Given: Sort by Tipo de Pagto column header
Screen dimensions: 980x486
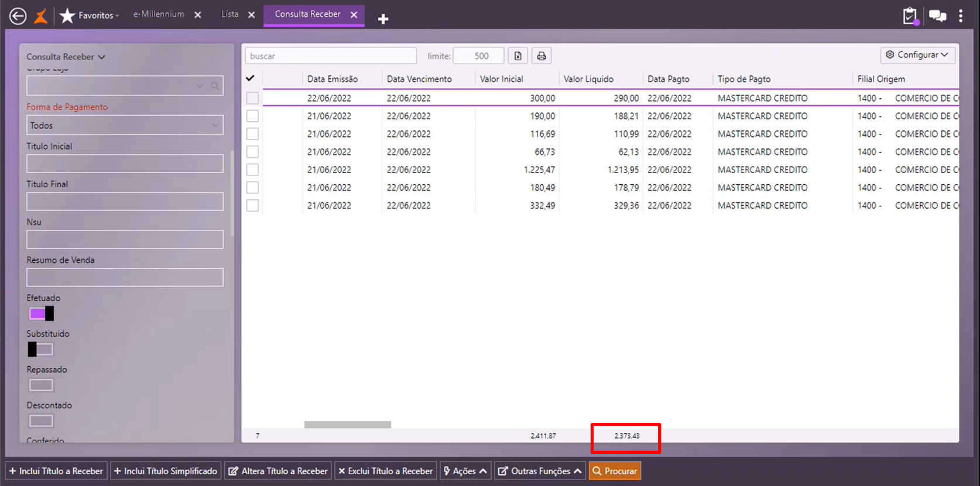Looking at the screenshot, I should click(744, 79).
